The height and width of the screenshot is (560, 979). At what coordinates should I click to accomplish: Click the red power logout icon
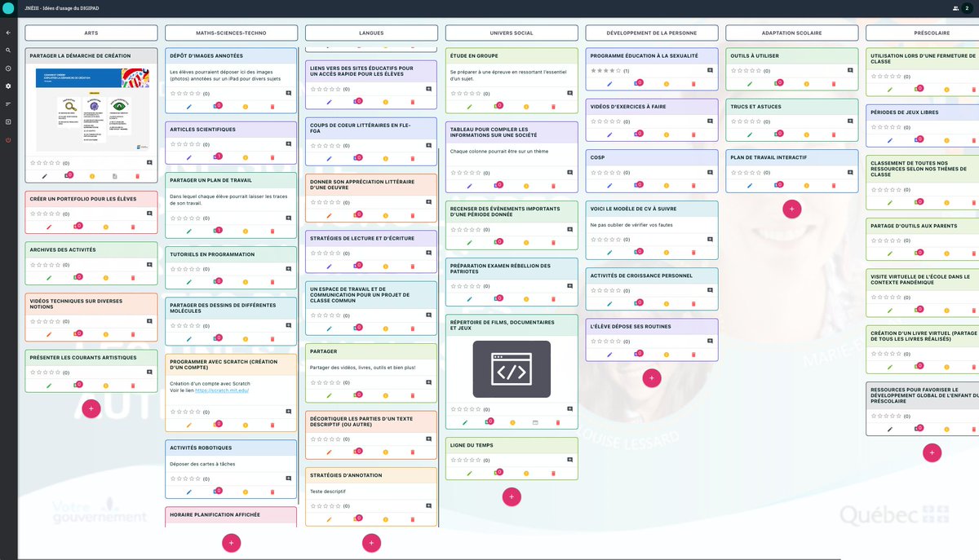click(8, 140)
